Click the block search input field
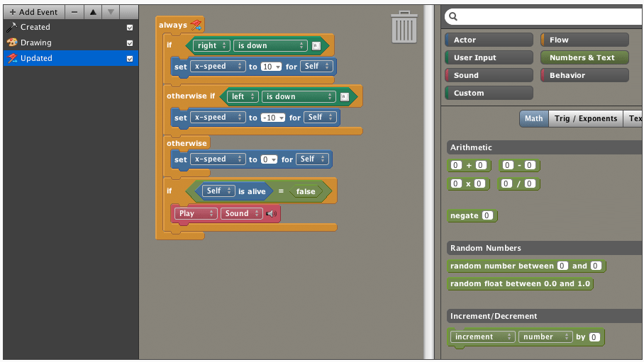This screenshot has height=362, width=644. 544,16
